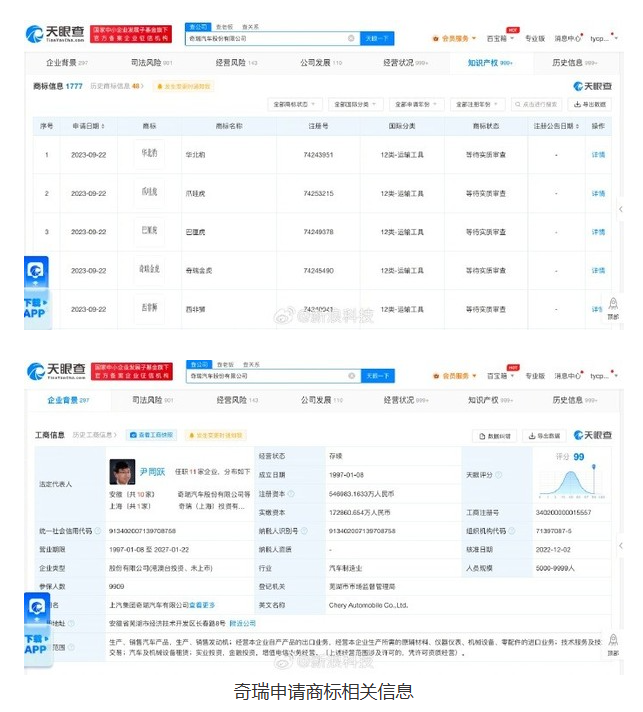Expand 百宝箱 menu on the trademark page
This screenshot has height=712, width=643.
500,39
